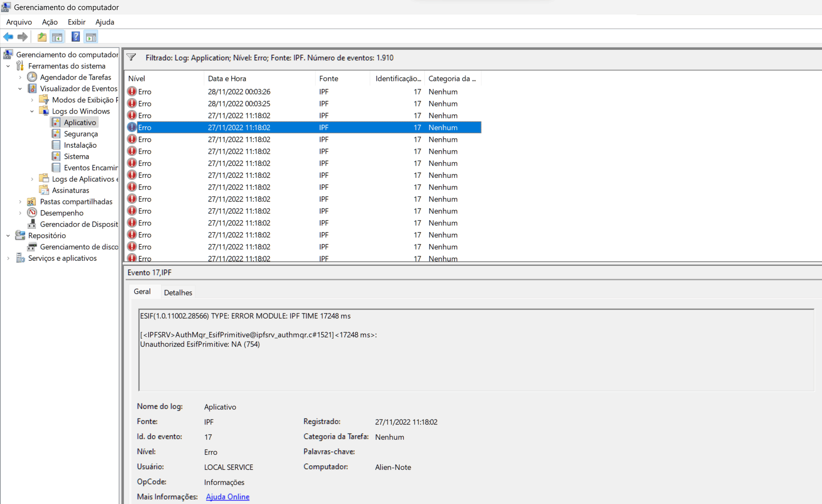Expand Logs de Aplicativos e Serviços node
This screenshot has height=504, width=822.
click(32, 179)
